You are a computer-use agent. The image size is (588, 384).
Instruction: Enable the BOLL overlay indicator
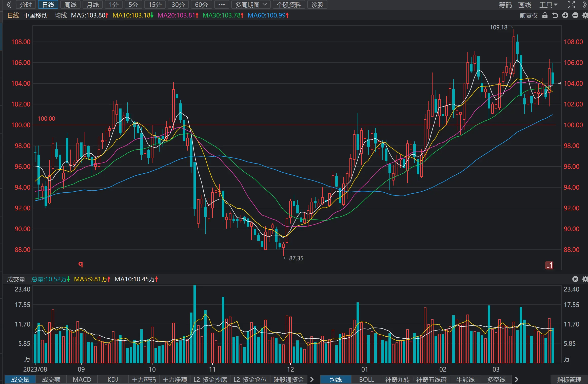pyautogui.click(x=366, y=379)
